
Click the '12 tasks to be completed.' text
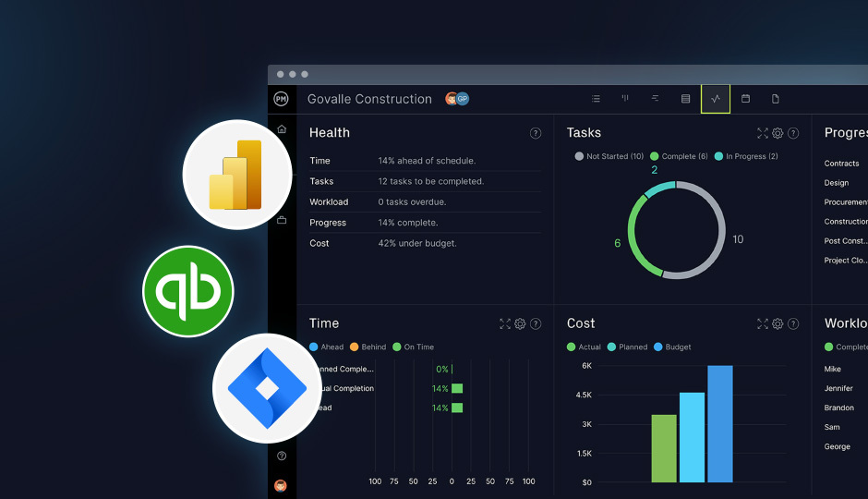pos(431,181)
